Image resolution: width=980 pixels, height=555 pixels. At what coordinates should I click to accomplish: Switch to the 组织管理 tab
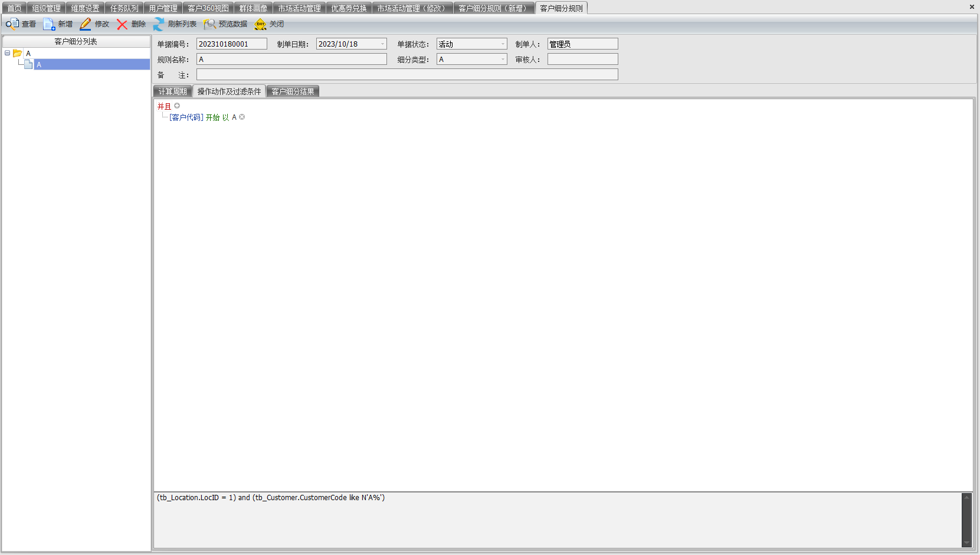click(46, 8)
